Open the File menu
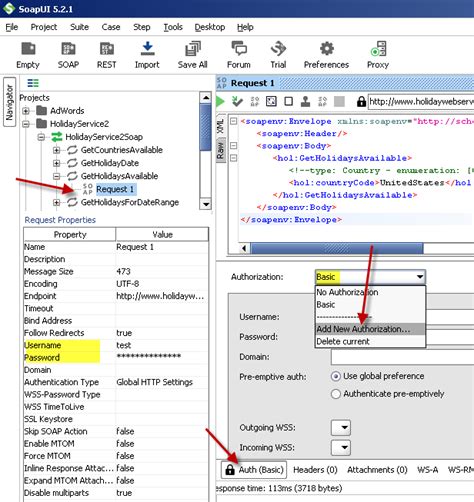The image size is (474, 502). pyautogui.click(x=12, y=27)
